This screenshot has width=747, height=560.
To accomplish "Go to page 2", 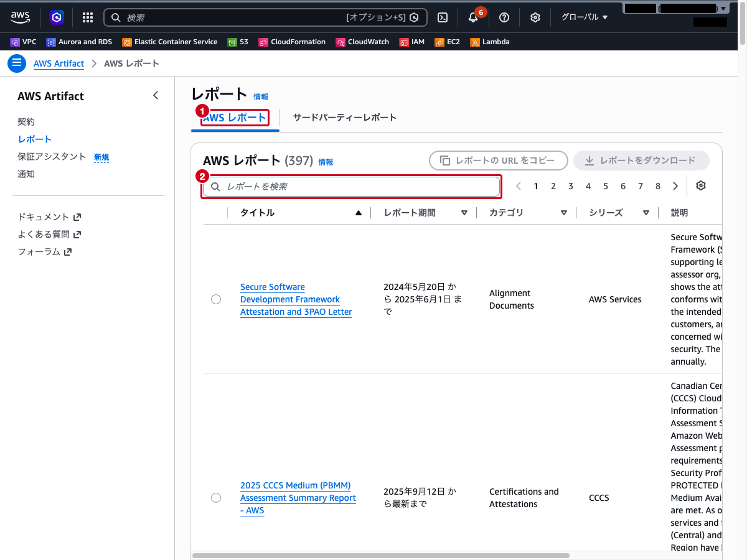I will [553, 186].
